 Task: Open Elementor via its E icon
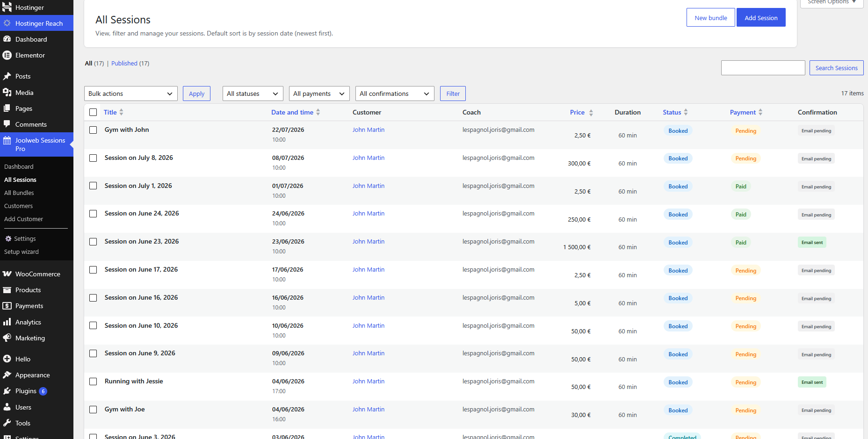click(x=7, y=55)
